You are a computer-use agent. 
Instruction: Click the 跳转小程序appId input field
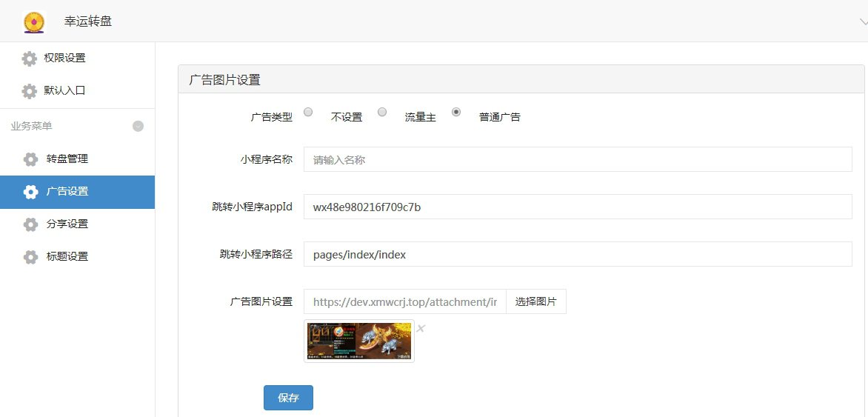coord(578,207)
